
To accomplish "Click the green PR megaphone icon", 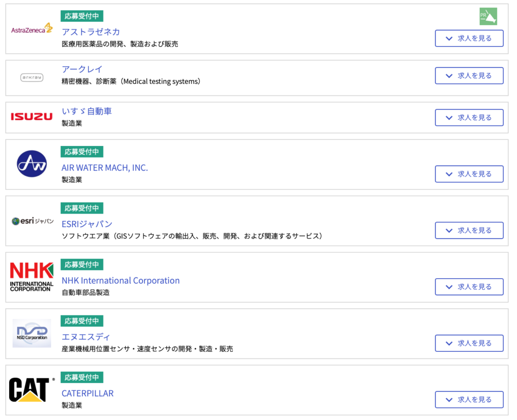I will coord(488,17).
